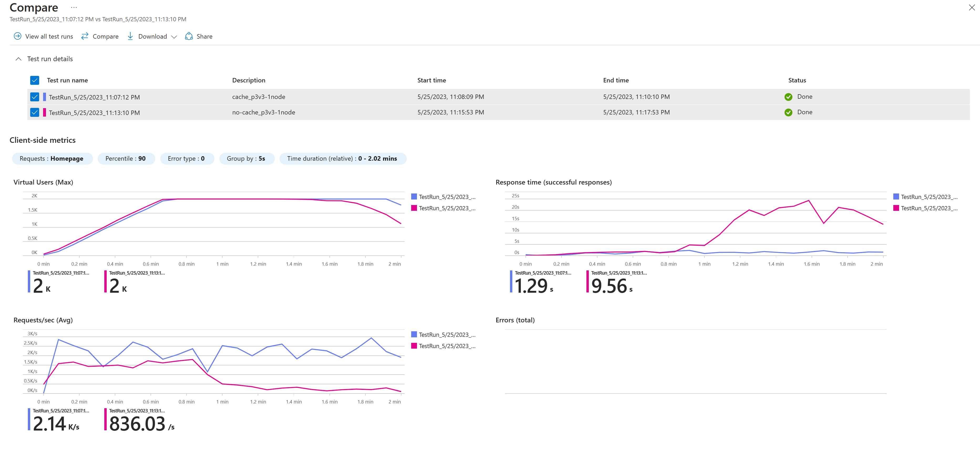Click green Done status icon for cache run
Screen dimensions: 980x451
click(x=788, y=97)
